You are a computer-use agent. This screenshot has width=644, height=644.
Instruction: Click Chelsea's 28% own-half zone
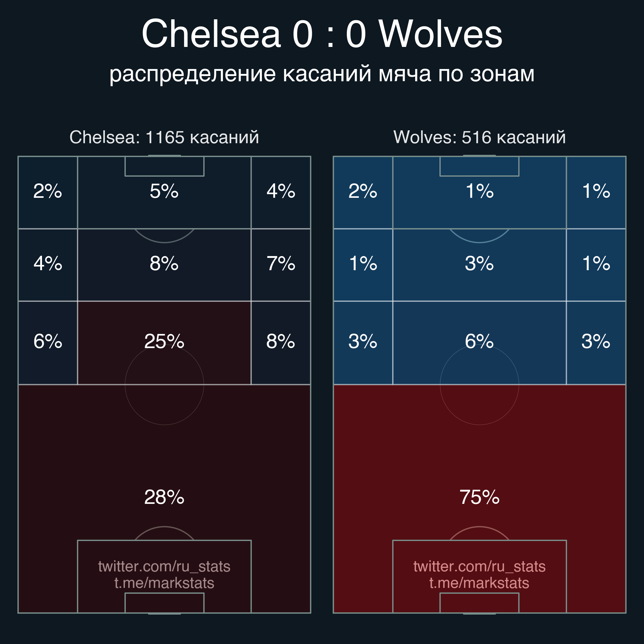coord(164,497)
